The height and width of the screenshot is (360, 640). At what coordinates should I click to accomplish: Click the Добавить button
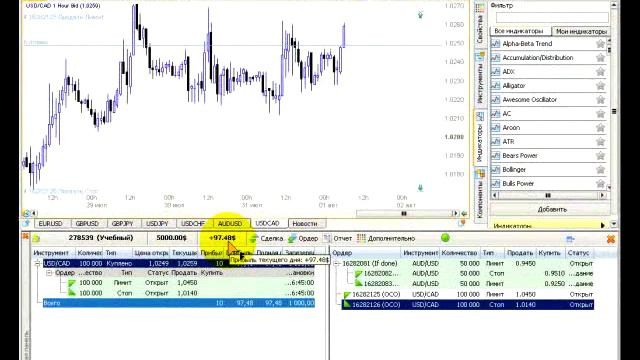552,209
